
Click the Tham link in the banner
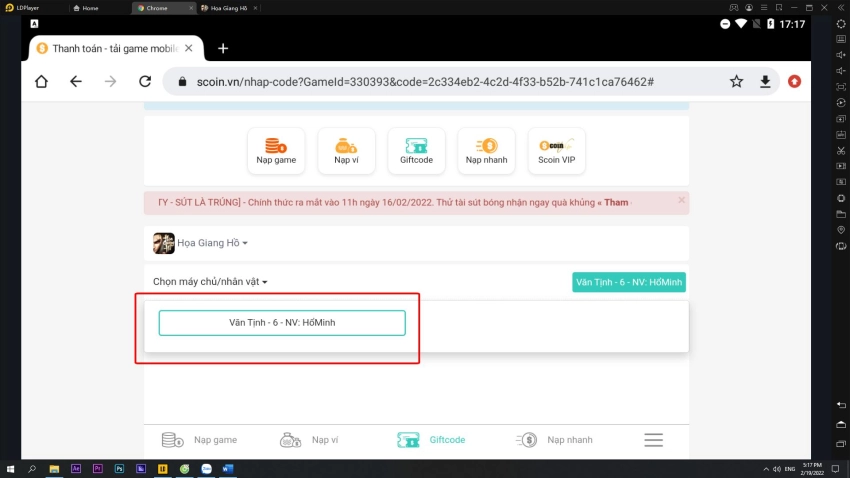click(x=616, y=203)
